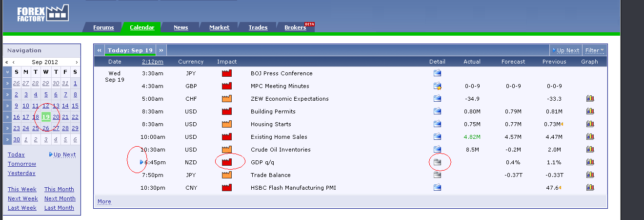Open graph for Building Permits
Viewport: 644px width, 220px height.
click(x=590, y=111)
